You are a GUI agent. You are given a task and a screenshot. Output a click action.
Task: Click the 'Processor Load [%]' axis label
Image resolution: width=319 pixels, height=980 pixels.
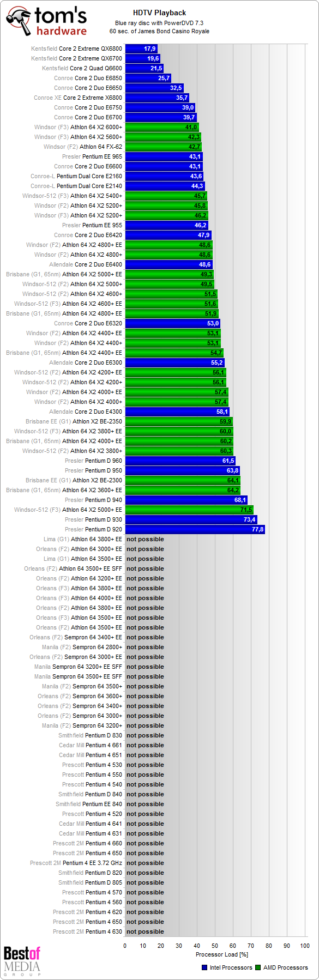coord(222,954)
